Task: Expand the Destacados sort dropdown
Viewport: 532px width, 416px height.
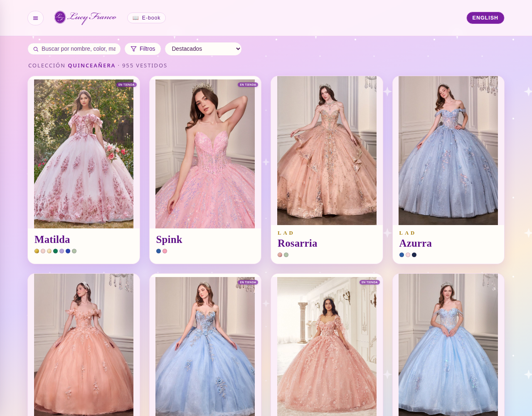Action: 203,49
